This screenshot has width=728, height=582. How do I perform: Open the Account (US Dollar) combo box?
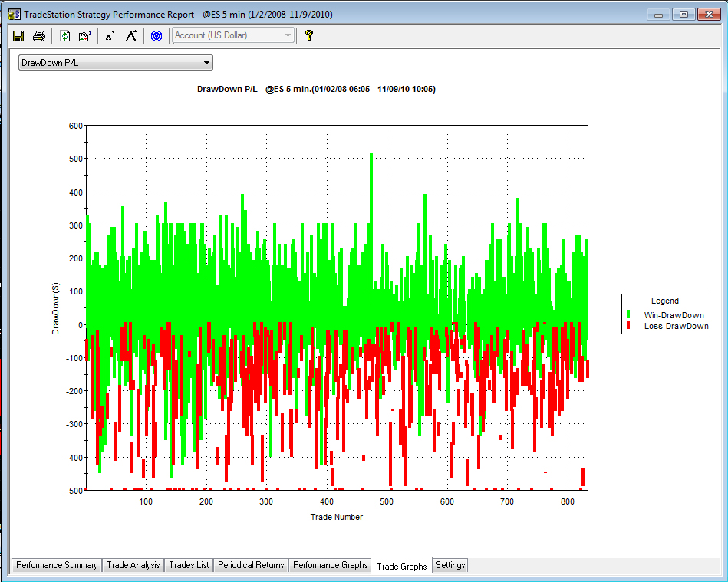pyautogui.click(x=233, y=35)
